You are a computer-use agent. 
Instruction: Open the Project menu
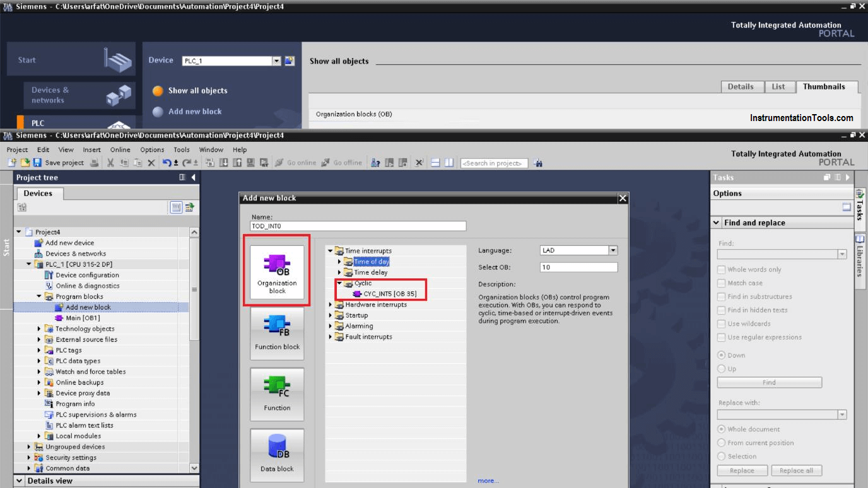tap(17, 150)
